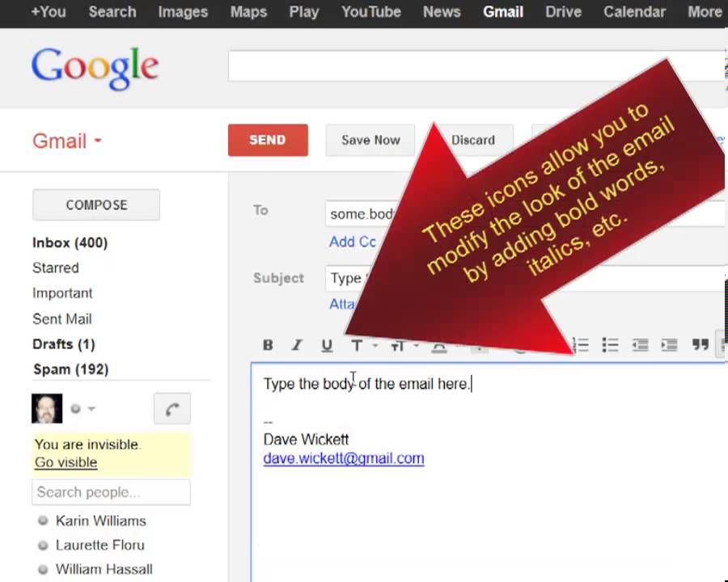Image resolution: width=728 pixels, height=582 pixels.
Task: Open the Spam (192) folder
Action: point(70,369)
